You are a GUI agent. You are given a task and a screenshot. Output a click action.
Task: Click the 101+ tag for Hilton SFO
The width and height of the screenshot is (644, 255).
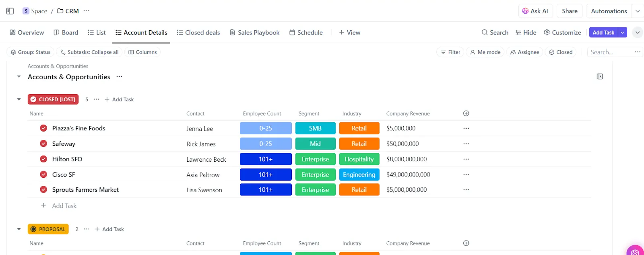click(266, 159)
